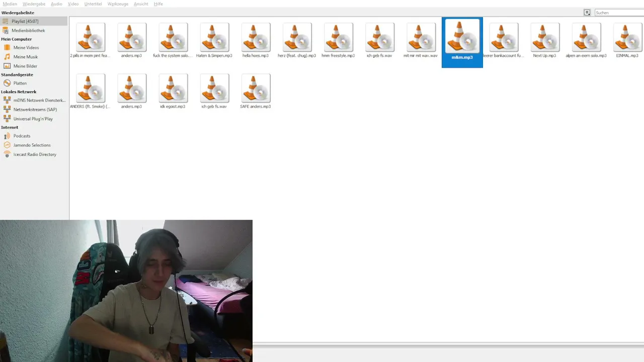
Task: Open the Audio menu
Action: (x=56, y=4)
